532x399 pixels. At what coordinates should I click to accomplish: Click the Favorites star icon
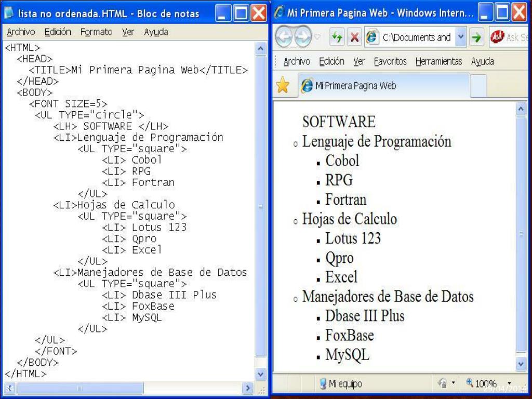click(282, 85)
